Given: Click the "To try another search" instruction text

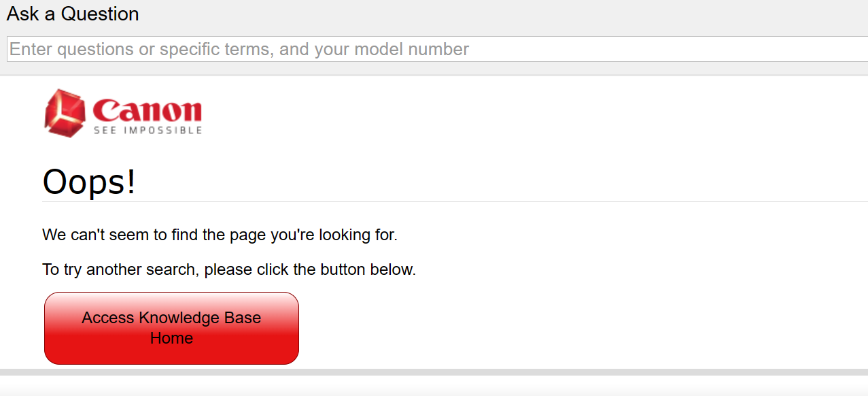Looking at the screenshot, I should pyautogui.click(x=228, y=269).
